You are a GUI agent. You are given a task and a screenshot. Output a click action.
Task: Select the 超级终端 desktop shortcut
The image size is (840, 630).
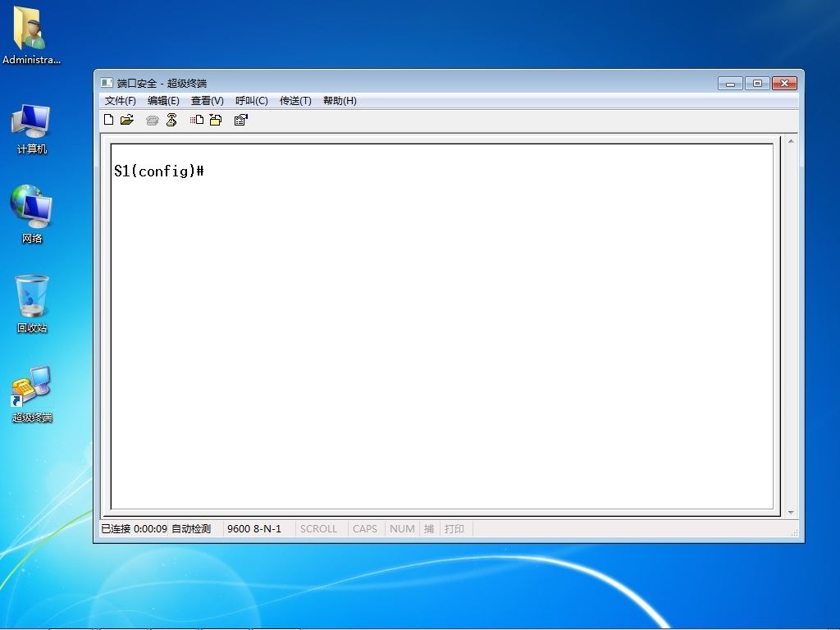pyautogui.click(x=32, y=395)
